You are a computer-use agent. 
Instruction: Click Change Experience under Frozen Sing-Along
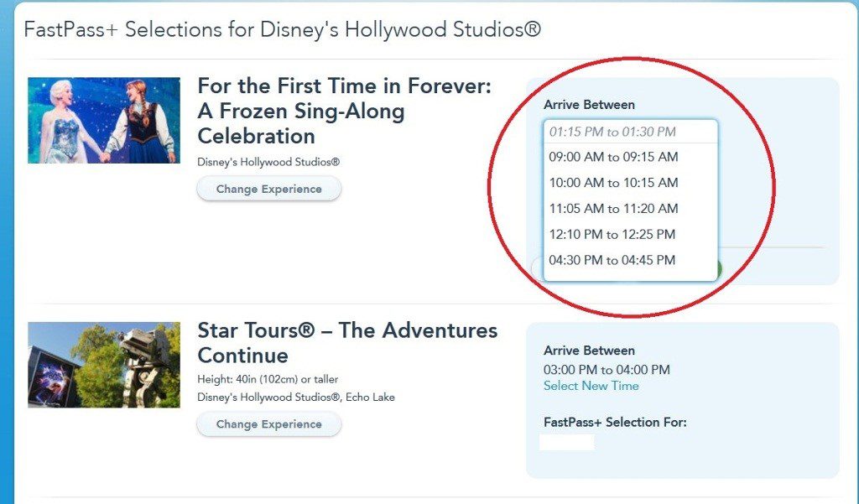click(x=268, y=189)
